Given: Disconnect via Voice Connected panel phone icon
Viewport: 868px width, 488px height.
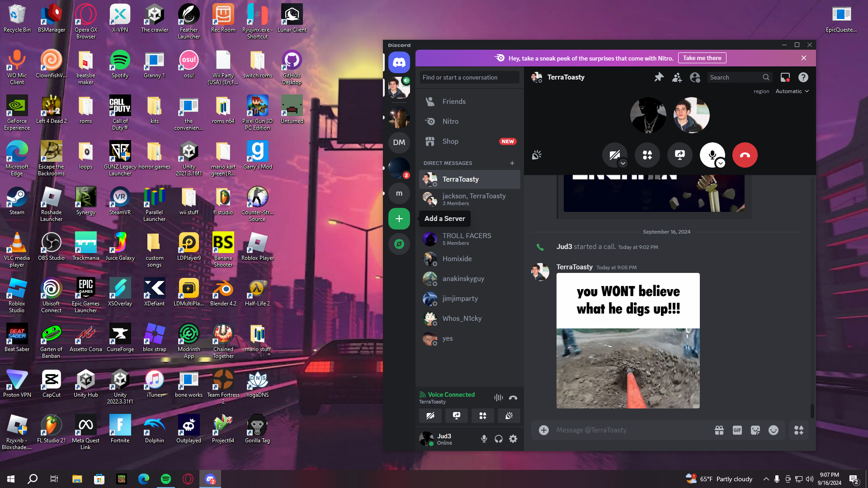Looking at the screenshot, I should pos(513,398).
